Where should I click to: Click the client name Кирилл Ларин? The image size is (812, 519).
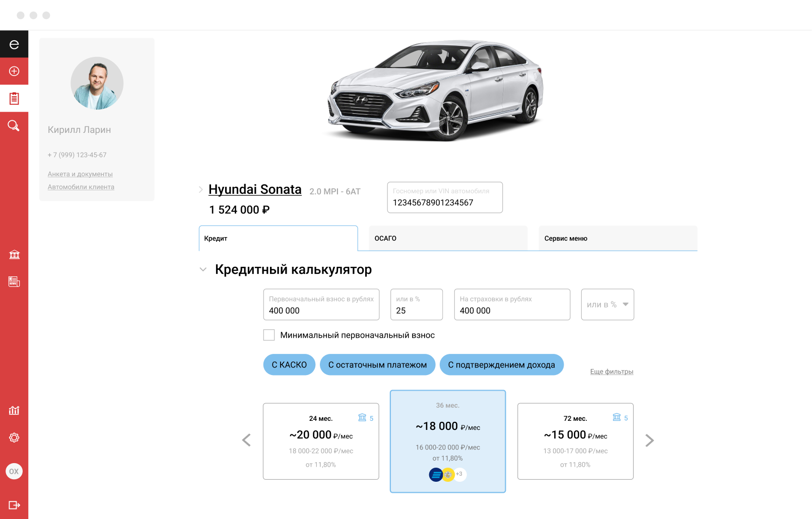point(80,130)
